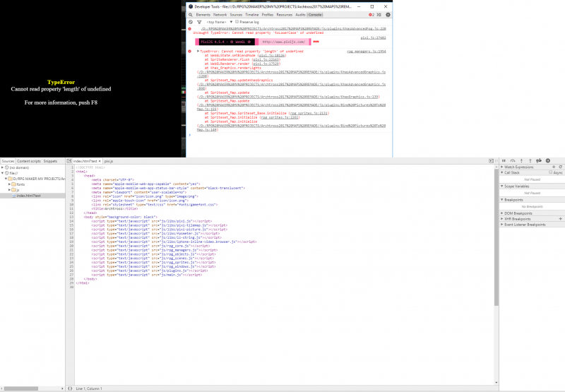
Task: Open the KhasAdvancedFog.js source link
Action: point(293,28)
